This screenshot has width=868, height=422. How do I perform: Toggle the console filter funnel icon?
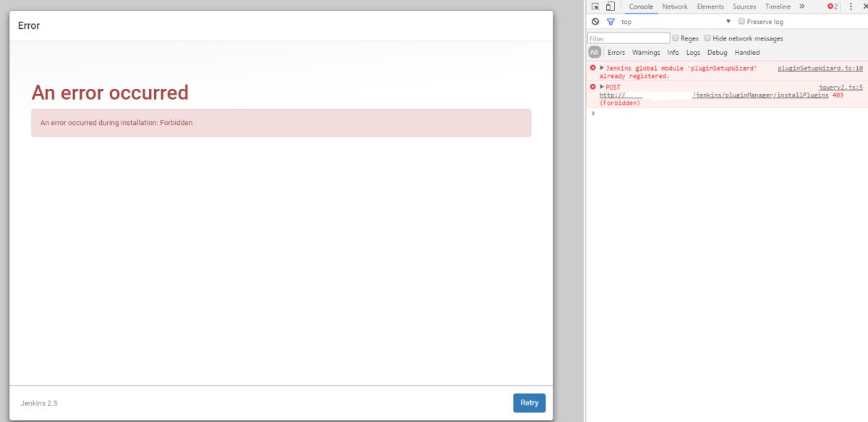[x=610, y=22]
